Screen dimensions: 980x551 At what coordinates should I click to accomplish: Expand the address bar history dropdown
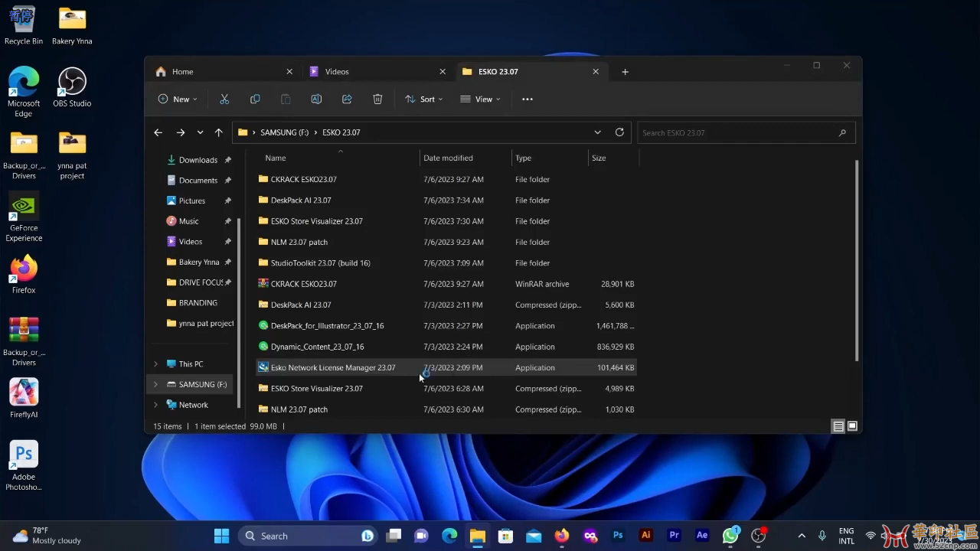tap(597, 132)
